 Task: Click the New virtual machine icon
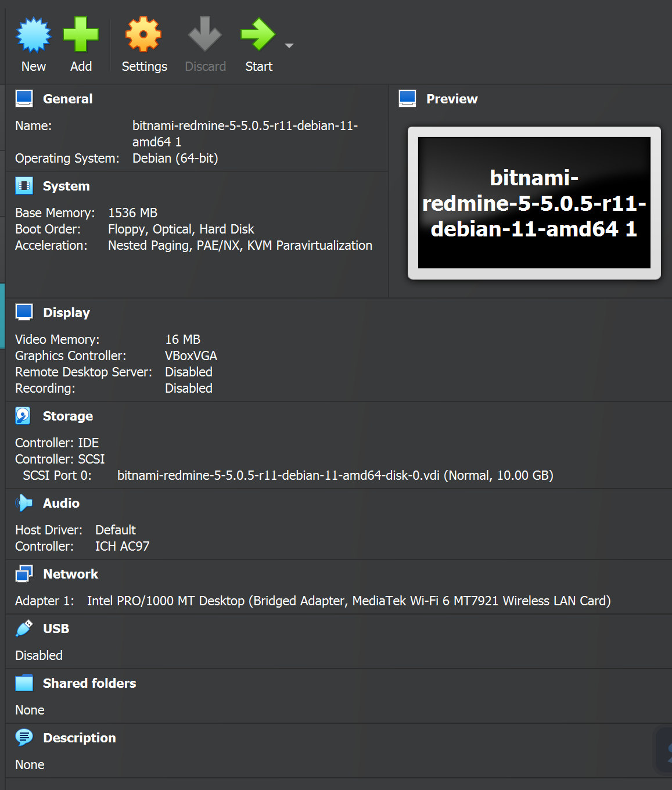(x=33, y=35)
